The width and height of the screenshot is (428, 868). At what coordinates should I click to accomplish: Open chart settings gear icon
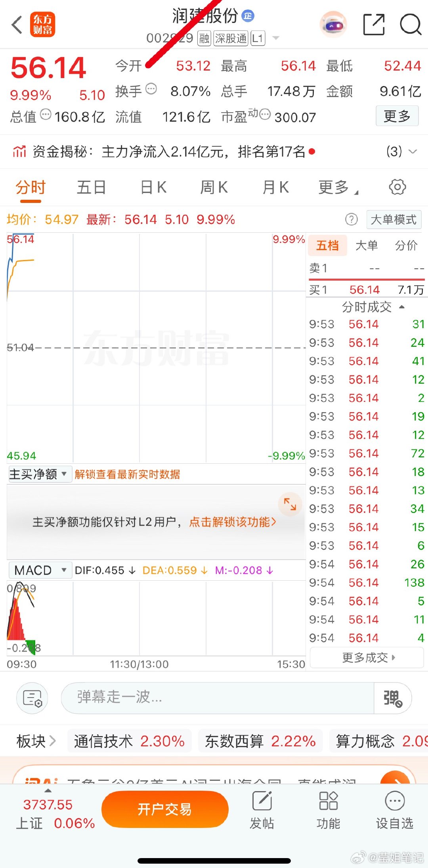(397, 187)
